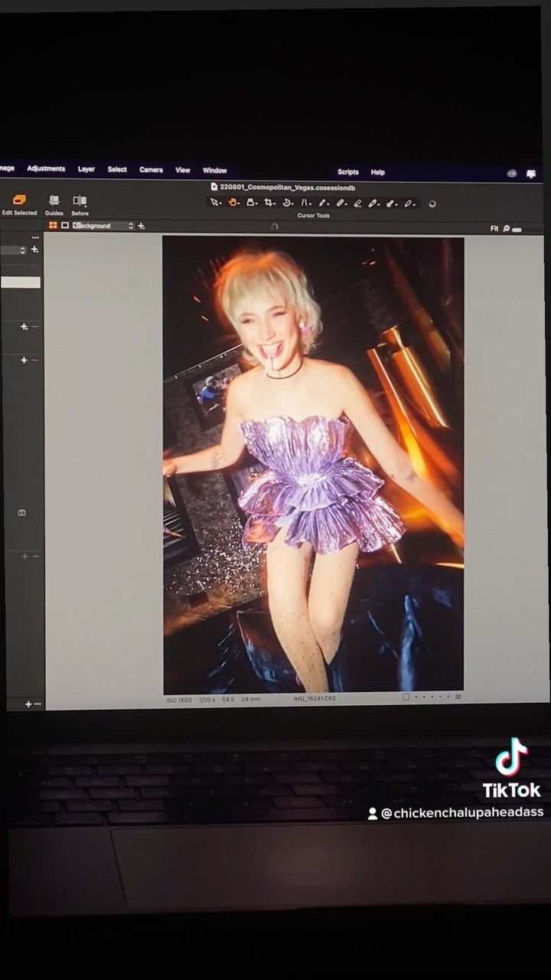
Task: Switch to multi-view grid viewer mode
Action: click(53, 225)
